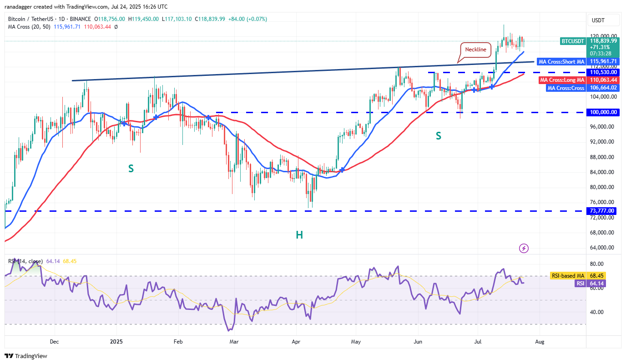Click the Jul label on the time axis
This screenshot has height=364, width=626.
[477, 341]
